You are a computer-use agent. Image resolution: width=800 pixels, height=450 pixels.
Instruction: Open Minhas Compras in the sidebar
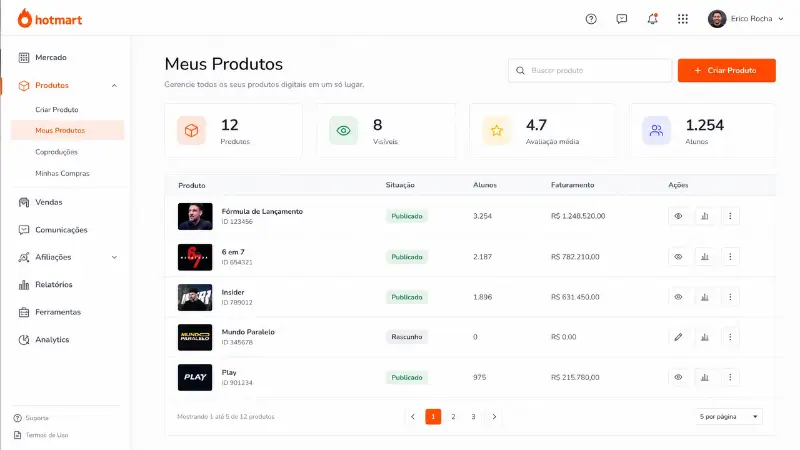click(62, 173)
